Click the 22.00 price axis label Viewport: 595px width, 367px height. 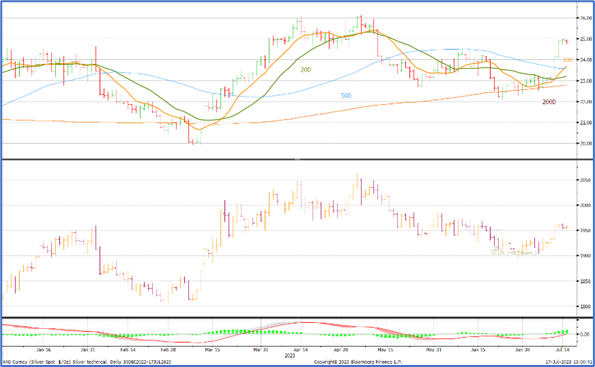pos(586,101)
